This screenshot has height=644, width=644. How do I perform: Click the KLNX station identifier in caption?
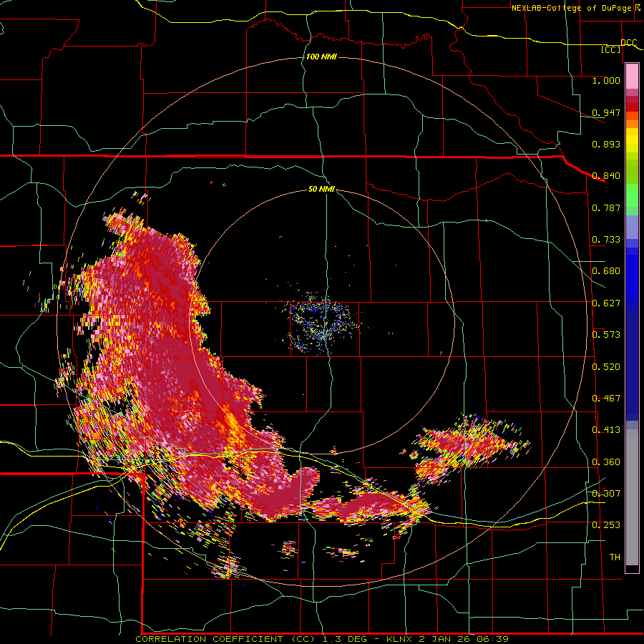point(401,639)
